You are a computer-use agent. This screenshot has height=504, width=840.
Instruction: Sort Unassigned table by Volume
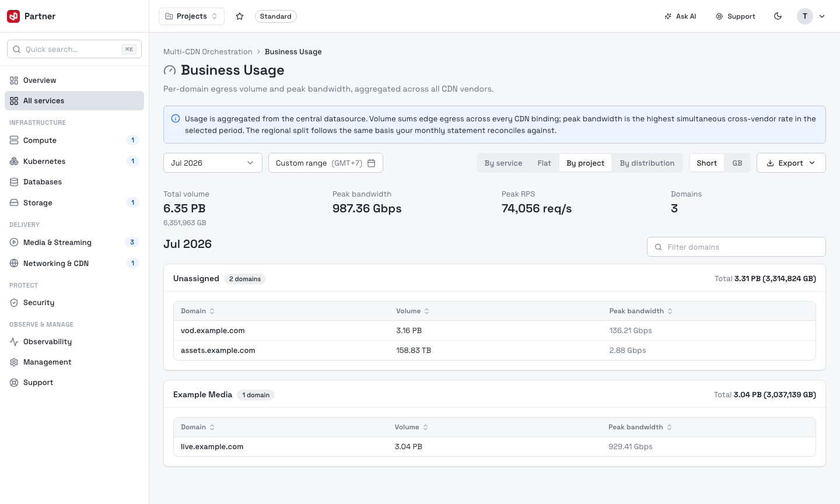412,311
